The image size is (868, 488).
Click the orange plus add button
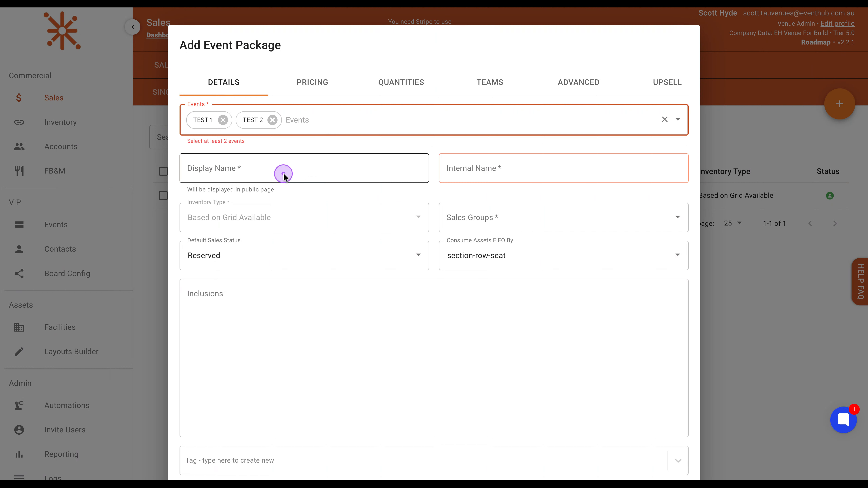[x=839, y=104]
